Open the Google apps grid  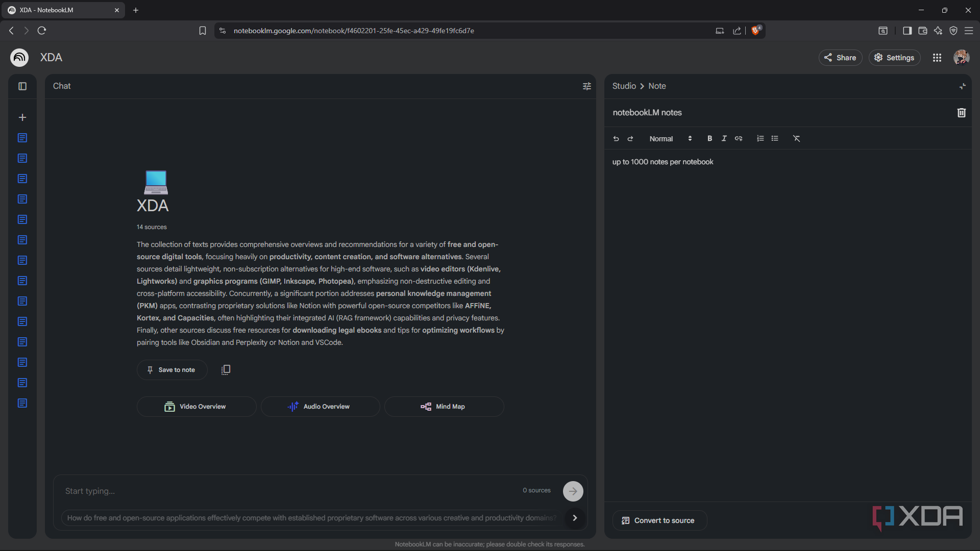pyautogui.click(x=937, y=58)
